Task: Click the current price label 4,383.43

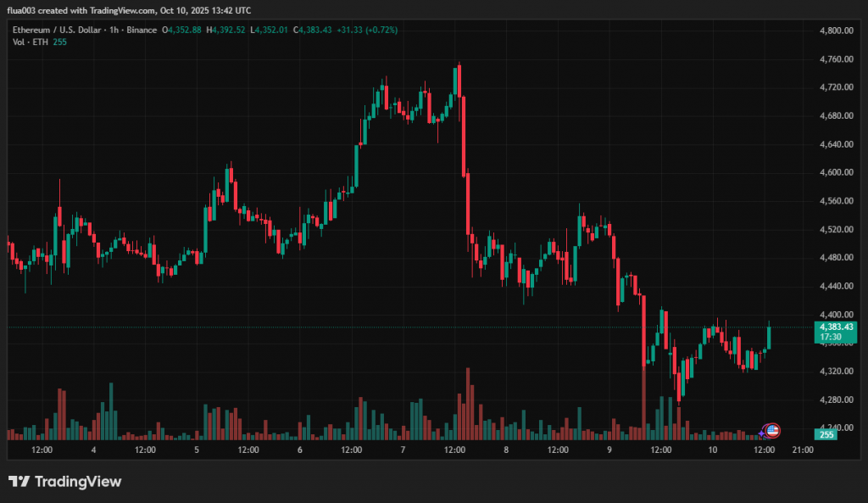Action: click(835, 327)
